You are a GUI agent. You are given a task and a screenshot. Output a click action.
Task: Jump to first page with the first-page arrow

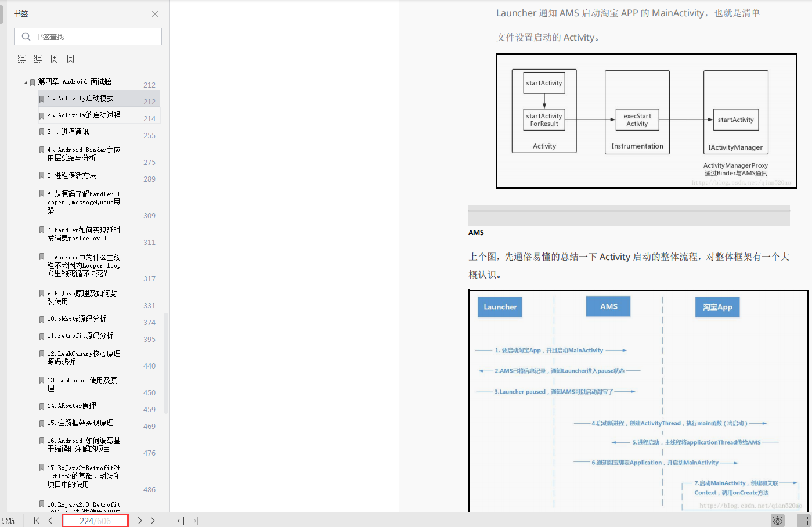[x=37, y=521]
